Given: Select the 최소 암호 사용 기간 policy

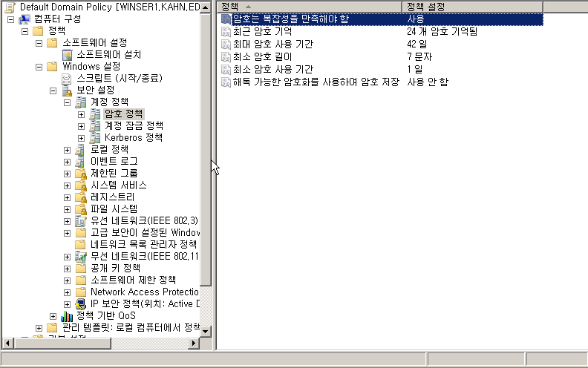Looking at the screenshot, I should [273, 70].
